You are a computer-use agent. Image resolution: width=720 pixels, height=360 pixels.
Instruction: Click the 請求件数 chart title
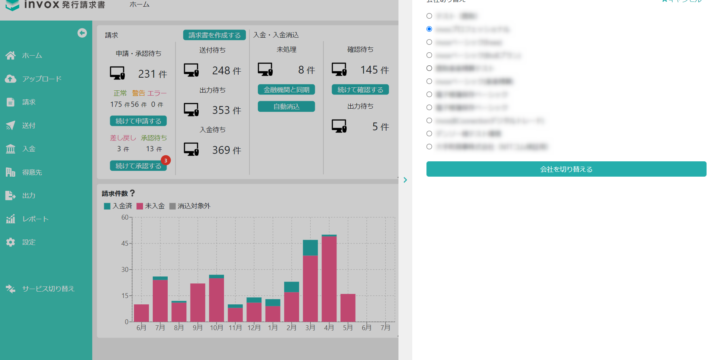[x=115, y=194]
